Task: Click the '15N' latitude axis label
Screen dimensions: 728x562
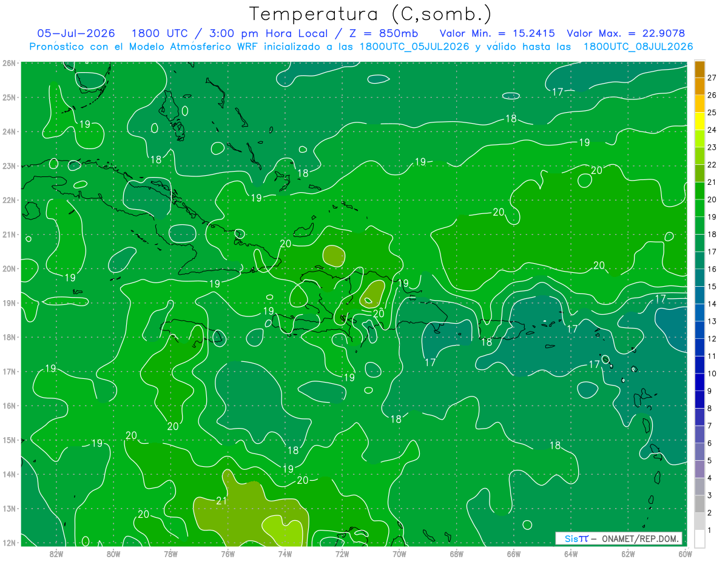Action: tap(8, 440)
